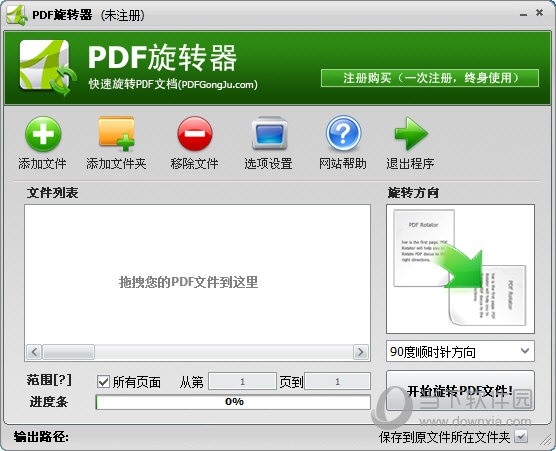556x451 pixels.
Task: Minimize the PDF旋转器 window
Action: (x=523, y=14)
